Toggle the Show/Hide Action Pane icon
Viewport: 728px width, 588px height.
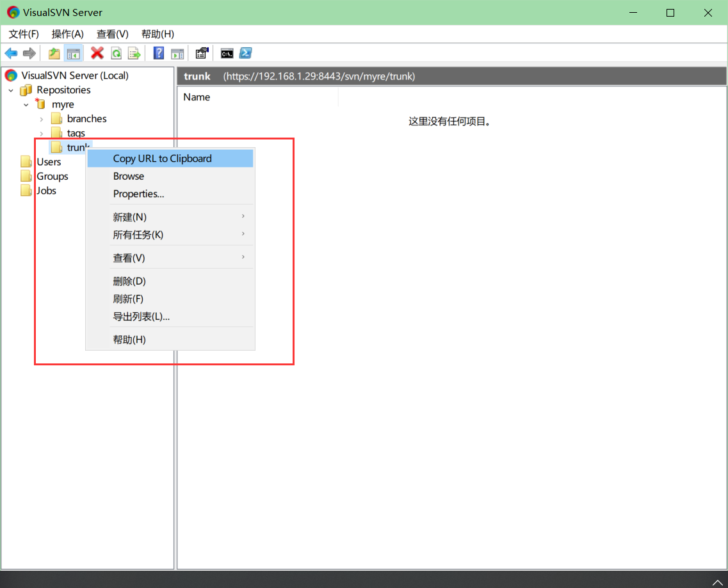tap(177, 53)
